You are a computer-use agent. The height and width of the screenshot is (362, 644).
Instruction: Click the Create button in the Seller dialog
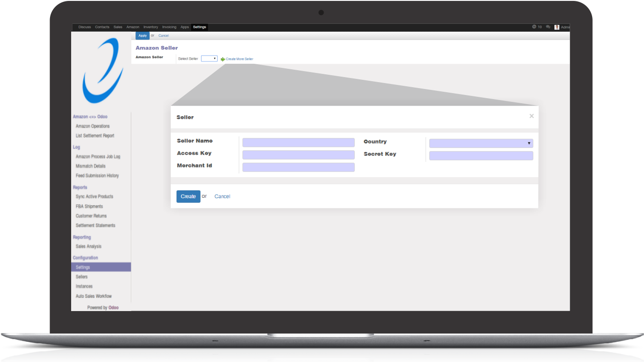coord(188,196)
